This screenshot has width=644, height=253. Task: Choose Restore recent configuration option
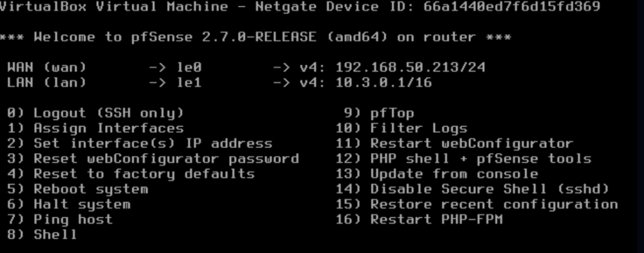coord(485,204)
